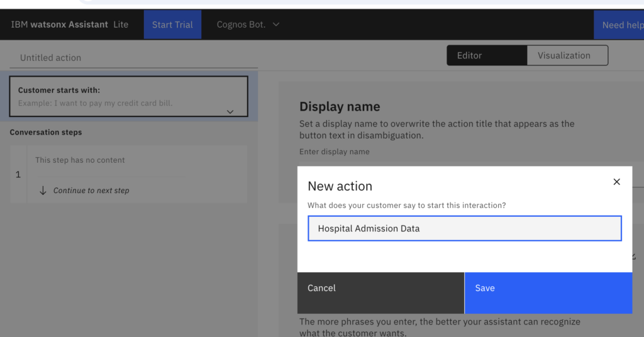Open step 1 with no content

(x=128, y=174)
